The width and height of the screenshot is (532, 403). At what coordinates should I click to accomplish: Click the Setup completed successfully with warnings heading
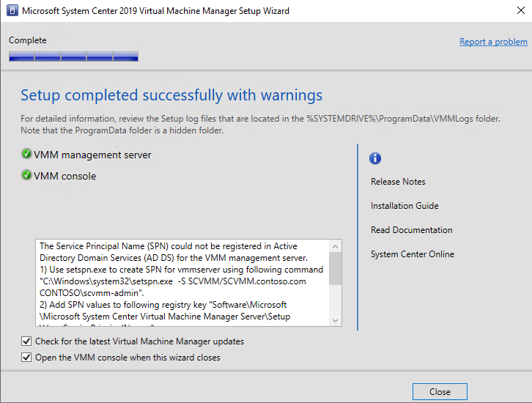pyautogui.click(x=171, y=95)
